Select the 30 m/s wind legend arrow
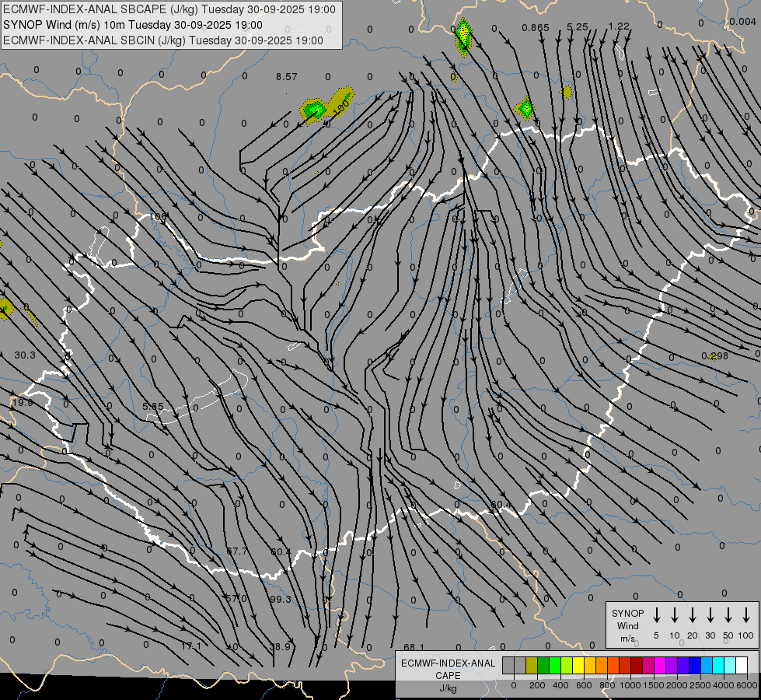The width and height of the screenshot is (761, 700). 710,615
